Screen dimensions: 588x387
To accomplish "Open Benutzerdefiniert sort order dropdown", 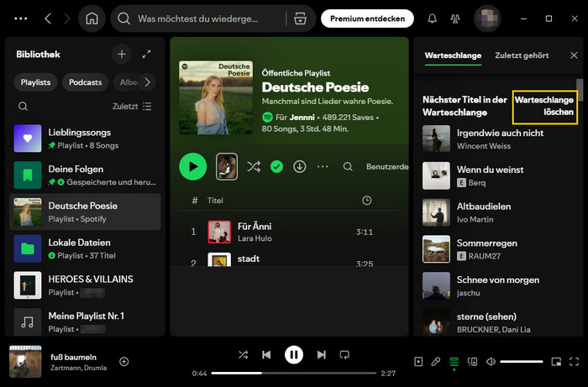I will pos(387,167).
